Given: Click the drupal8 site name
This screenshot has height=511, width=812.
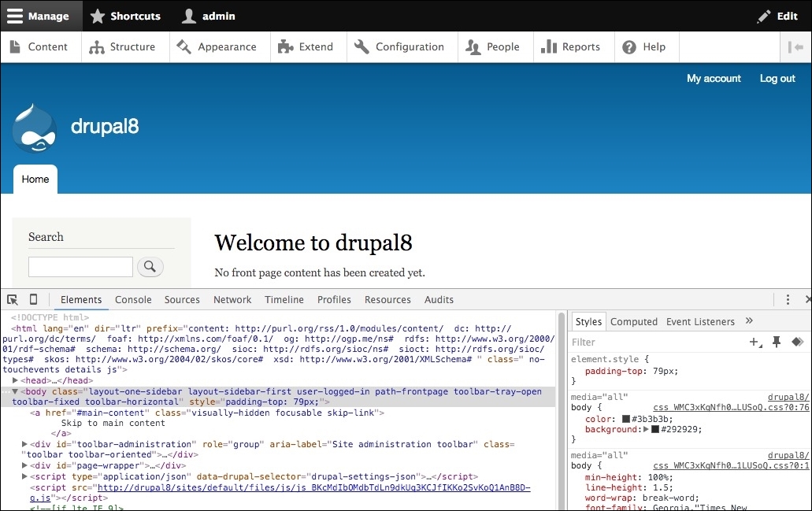Looking at the screenshot, I should coord(105,126).
